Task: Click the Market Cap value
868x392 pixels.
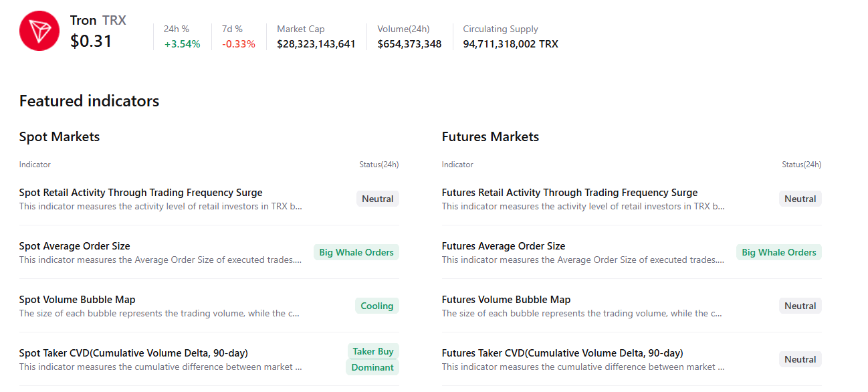Action: tap(316, 44)
